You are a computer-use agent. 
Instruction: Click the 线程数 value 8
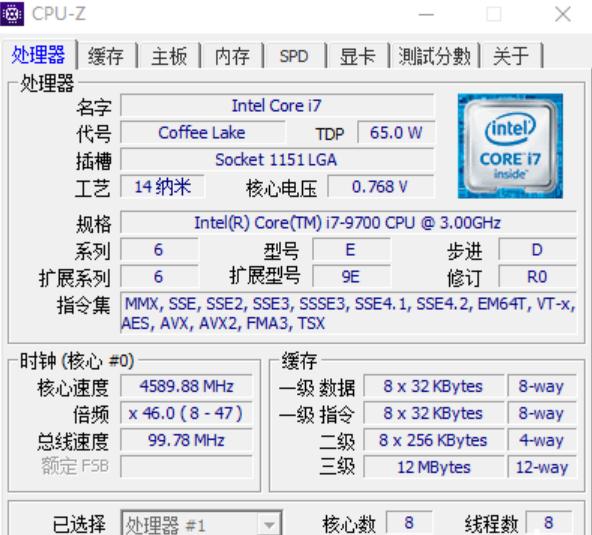point(549,523)
